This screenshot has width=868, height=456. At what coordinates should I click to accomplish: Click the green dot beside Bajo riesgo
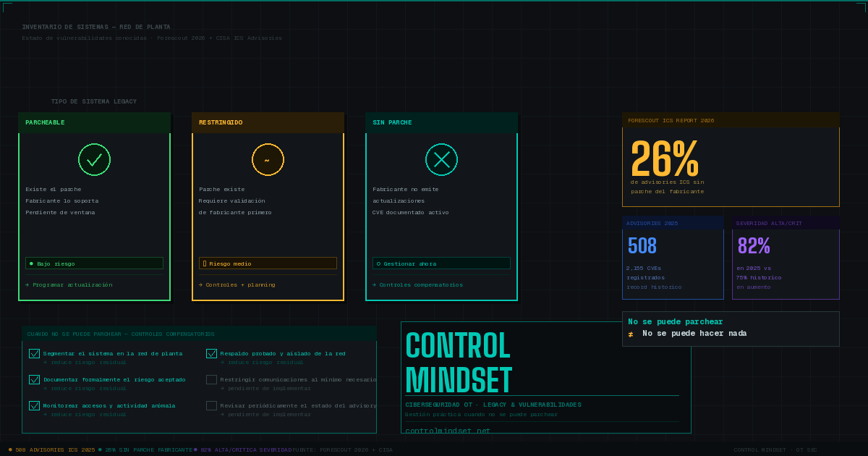click(x=31, y=263)
